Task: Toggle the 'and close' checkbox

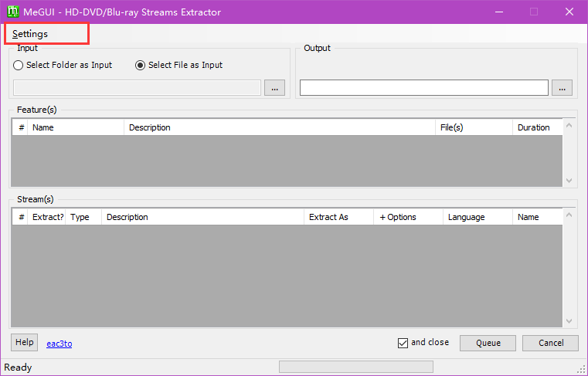Action: click(403, 343)
